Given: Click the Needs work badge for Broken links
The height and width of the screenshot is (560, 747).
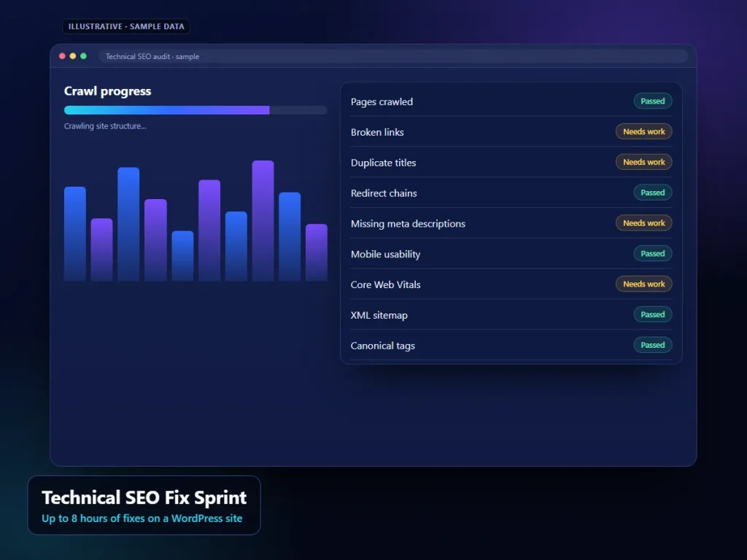Looking at the screenshot, I should click(644, 131).
